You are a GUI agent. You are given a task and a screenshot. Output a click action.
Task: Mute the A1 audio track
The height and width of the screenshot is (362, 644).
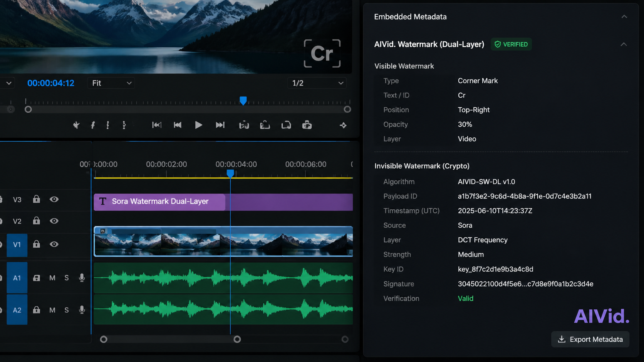[x=52, y=278]
